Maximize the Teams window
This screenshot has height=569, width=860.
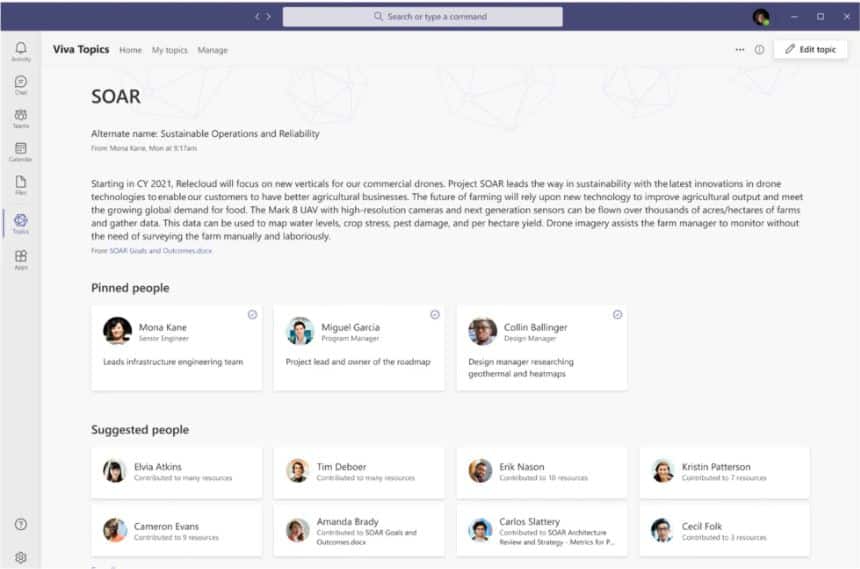tap(821, 16)
